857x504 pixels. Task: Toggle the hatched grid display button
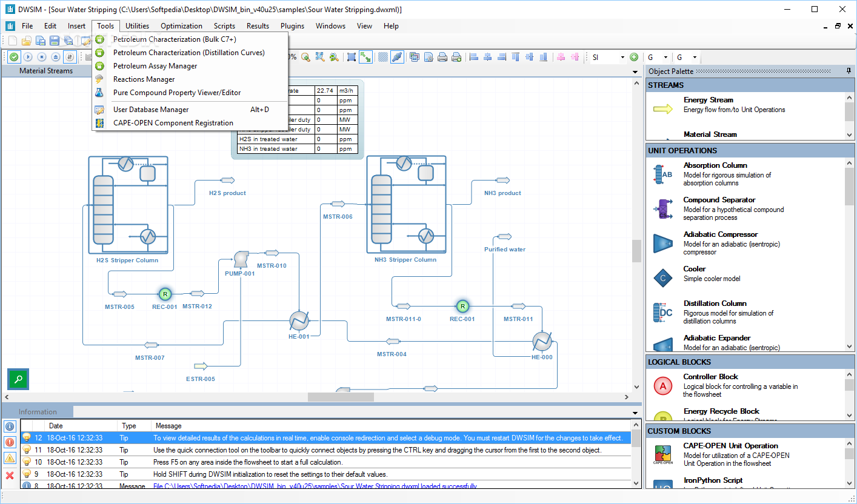[383, 57]
